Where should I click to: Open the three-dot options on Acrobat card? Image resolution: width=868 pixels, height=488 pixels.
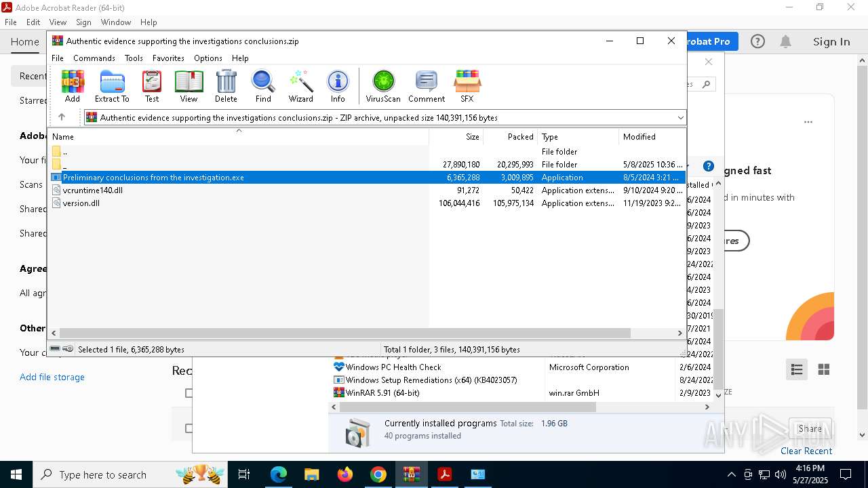[808, 123]
